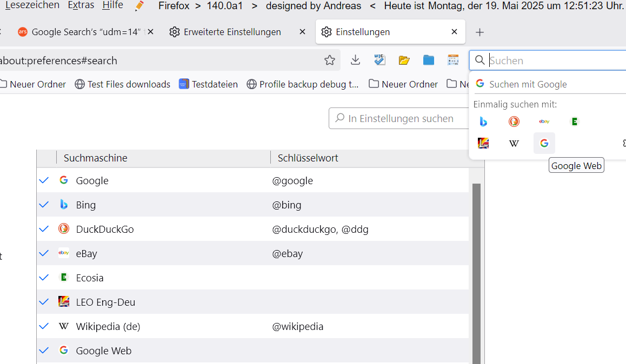Click the pencil icon in menu bar
Viewport: 626px width, 364px height.
139,6
